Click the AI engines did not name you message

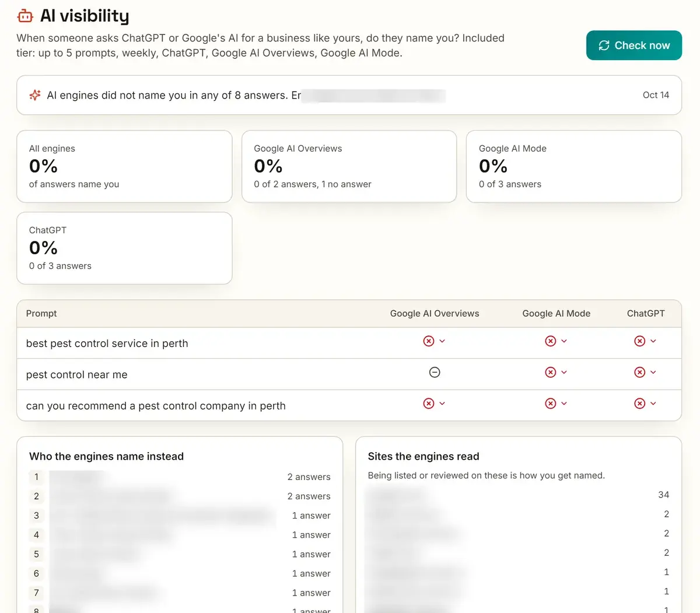[174, 95]
